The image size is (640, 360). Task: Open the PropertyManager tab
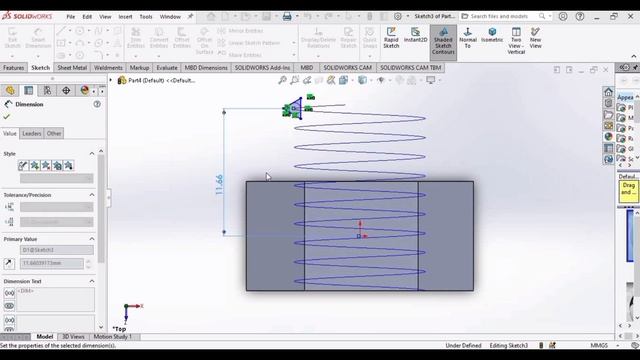point(29,90)
